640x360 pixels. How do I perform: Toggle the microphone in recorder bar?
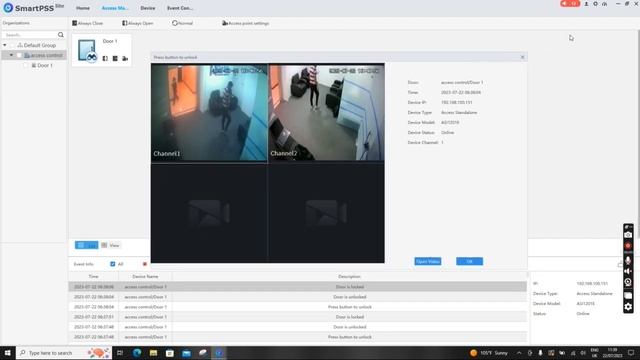628,260
